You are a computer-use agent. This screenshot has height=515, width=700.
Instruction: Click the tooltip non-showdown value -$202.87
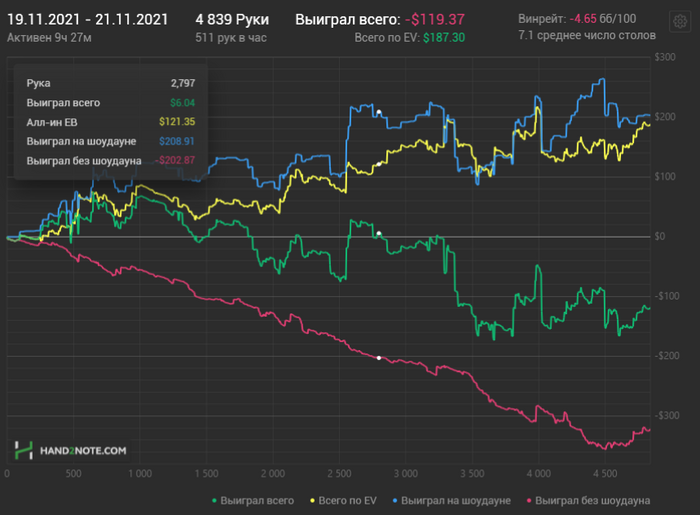pos(175,160)
